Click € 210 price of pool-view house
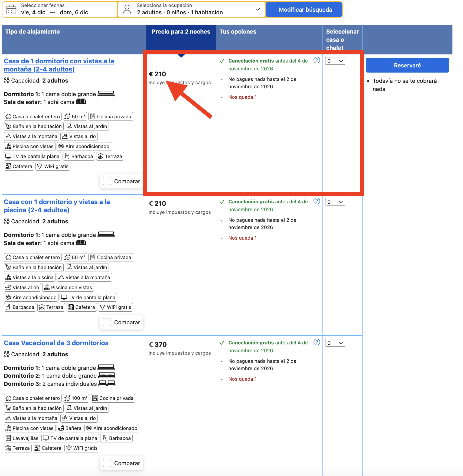Image resolution: width=463 pixels, height=476 pixels. tap(157, 203)
